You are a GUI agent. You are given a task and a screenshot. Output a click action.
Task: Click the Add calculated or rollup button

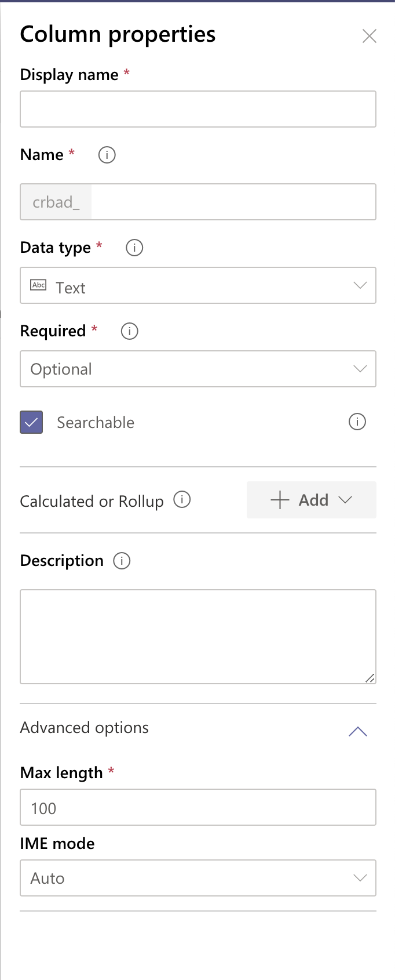[312, 500]
